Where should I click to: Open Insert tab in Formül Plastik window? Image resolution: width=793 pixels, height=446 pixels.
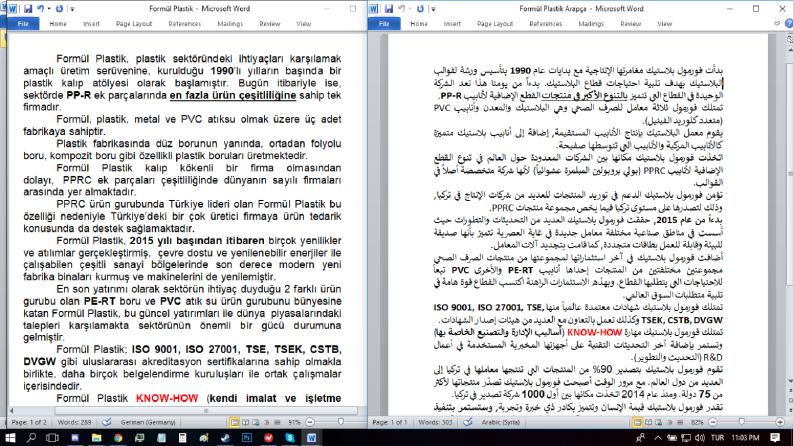click(92, 24)
